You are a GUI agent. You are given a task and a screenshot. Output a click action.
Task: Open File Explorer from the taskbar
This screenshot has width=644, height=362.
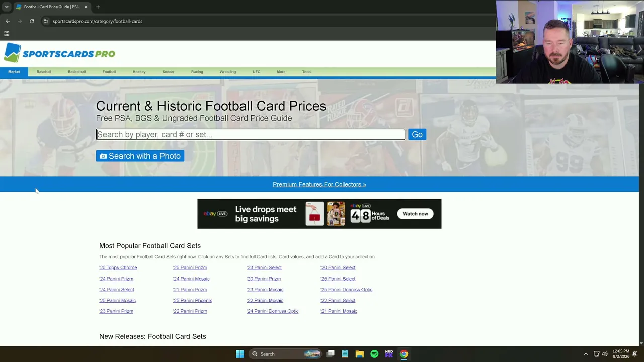pyautogui.click(x=360, y=354)
